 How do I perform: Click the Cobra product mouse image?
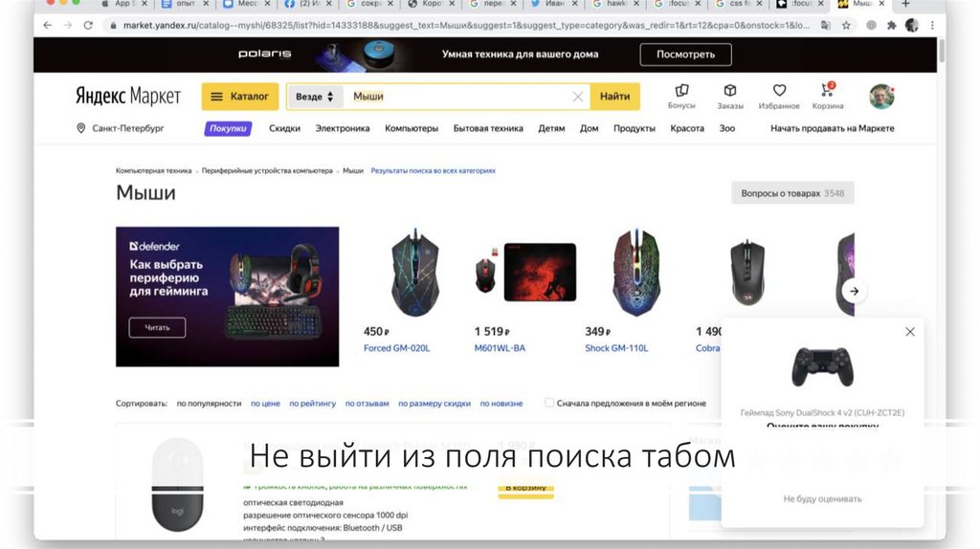tap(746, 273)
